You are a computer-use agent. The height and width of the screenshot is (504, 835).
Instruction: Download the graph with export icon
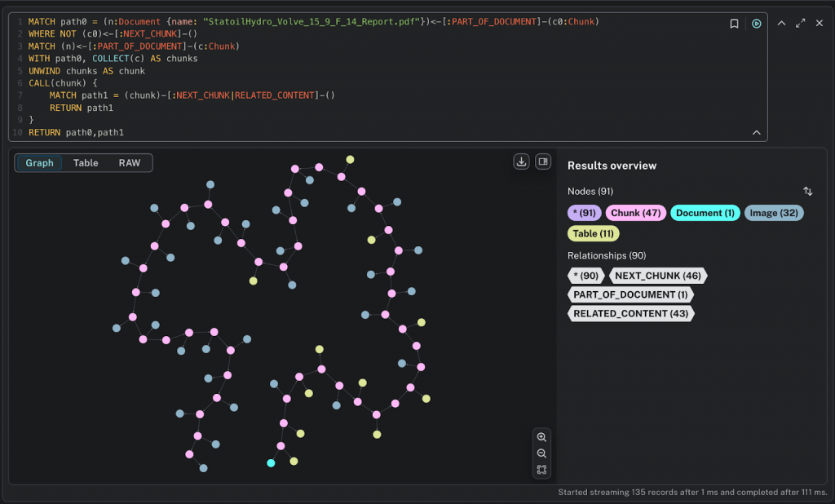coord(521,161)
